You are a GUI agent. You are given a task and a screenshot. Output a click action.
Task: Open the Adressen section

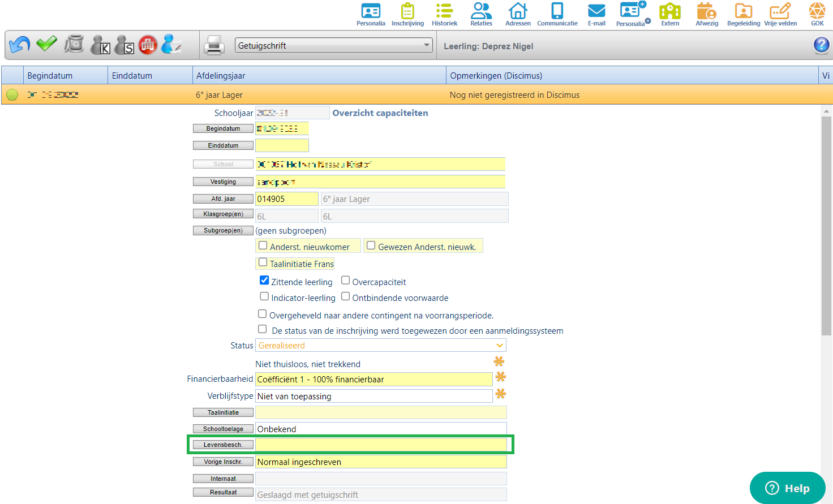518,14
